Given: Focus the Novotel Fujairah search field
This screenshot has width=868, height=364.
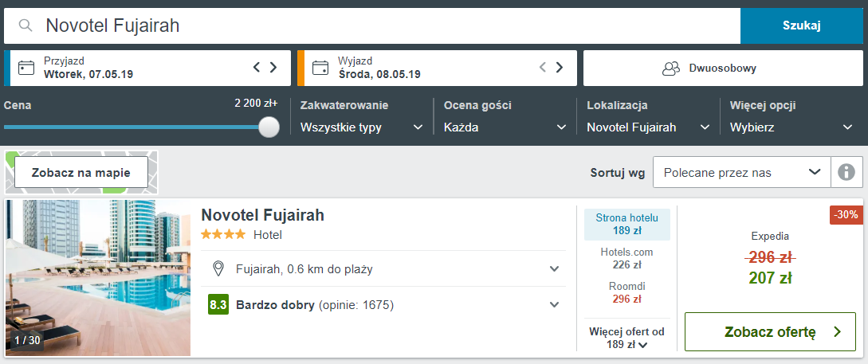Looking at the screenshot, I should click(372, 26).
